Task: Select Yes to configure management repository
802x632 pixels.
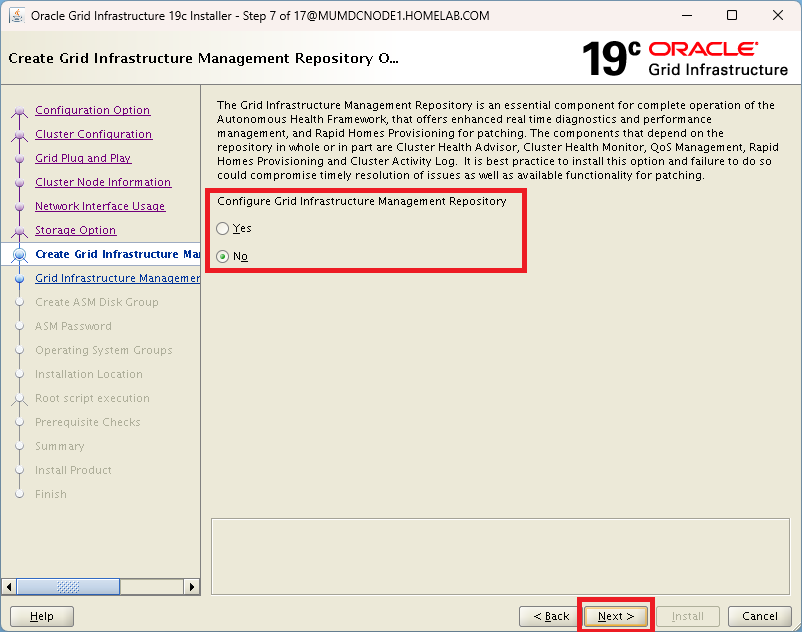Action: 223,229
